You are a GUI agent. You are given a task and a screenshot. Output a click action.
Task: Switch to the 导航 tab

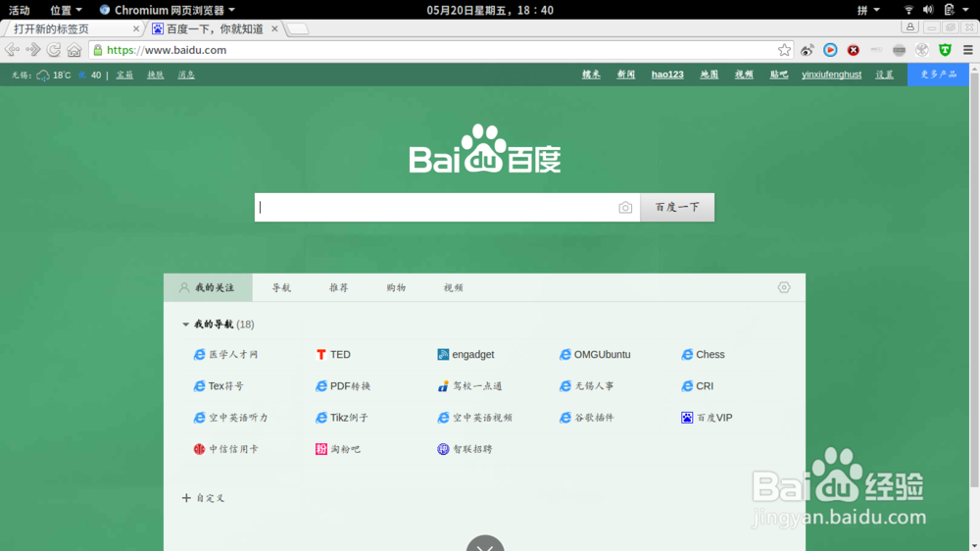(281, 287)
